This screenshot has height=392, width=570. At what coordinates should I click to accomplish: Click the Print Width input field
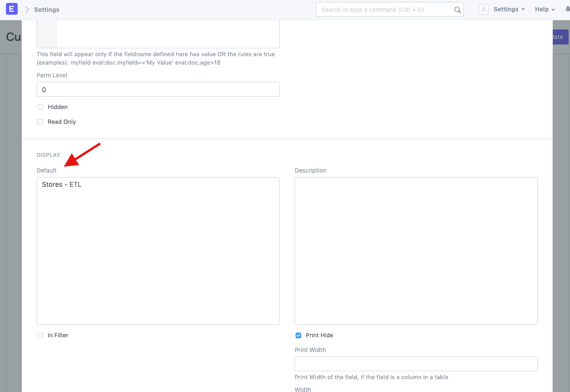(416, 364)
